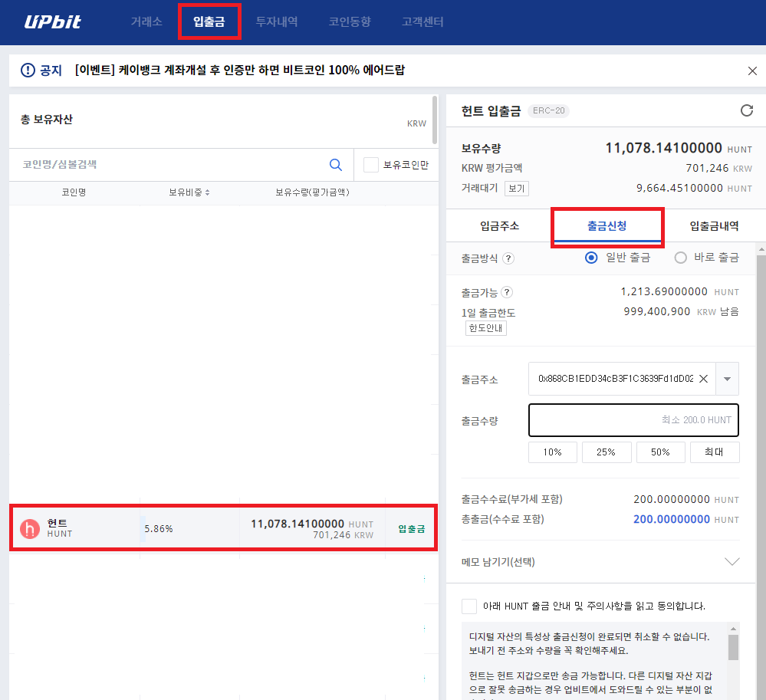Click the 최대 amount button
766x700 pixels.
click(x=714, y=452)
